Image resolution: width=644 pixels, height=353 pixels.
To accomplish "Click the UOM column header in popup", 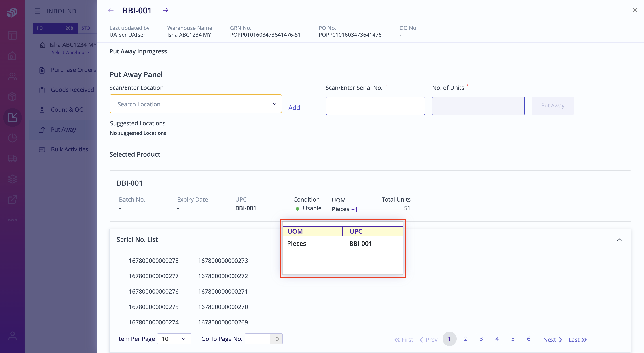I will pyautogui.click(x=312, y=231).
